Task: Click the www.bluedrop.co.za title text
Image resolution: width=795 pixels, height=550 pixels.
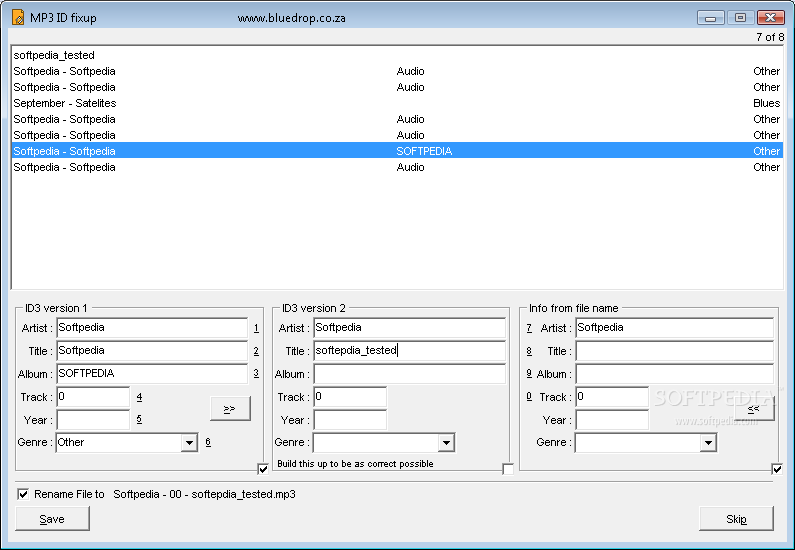Action: click(x=292, y=18)
